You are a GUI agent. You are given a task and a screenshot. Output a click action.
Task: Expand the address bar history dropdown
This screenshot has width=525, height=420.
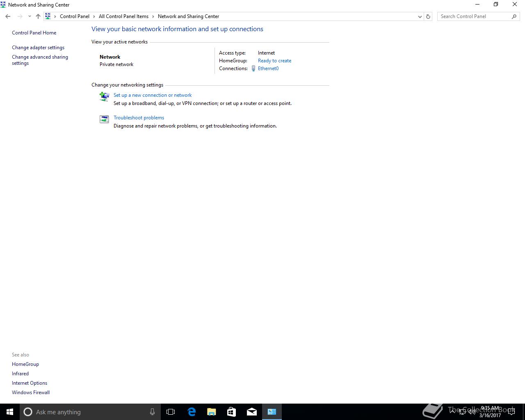click(x=420, y=16)
